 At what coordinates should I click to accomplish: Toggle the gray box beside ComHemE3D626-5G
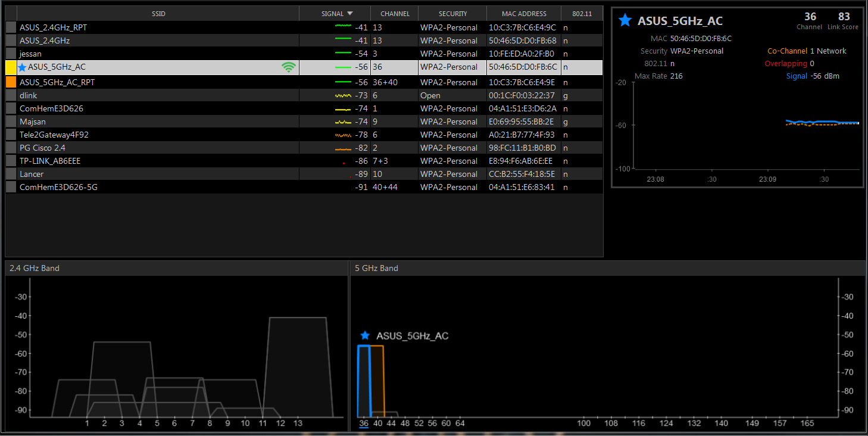point(11,187)
